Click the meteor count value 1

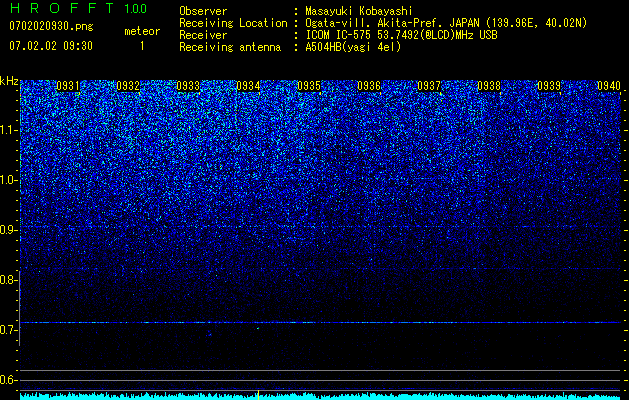(x=142, y=46)
